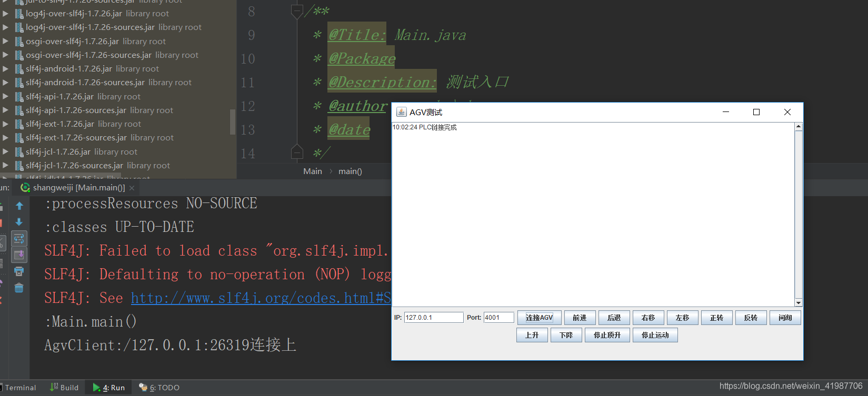Click the 左移 button
Viewport: 868px width, 396px height.
pyautogui.click(x=683, y=318)
